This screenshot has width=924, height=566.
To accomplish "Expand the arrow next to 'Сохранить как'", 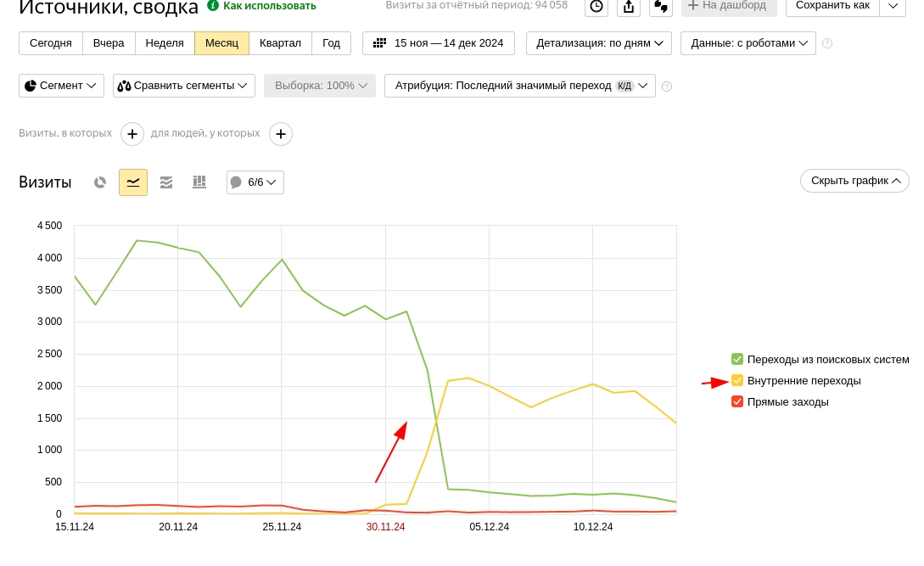I will point(893,6).
